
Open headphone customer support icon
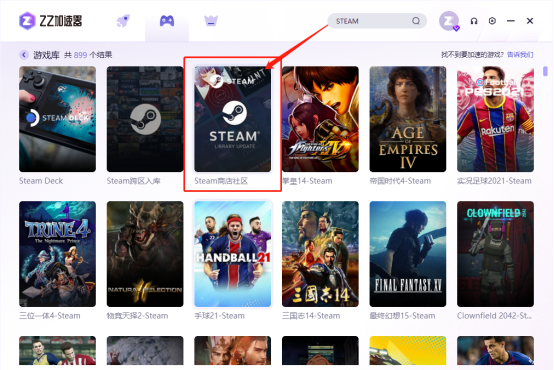[x=474, y=21]
